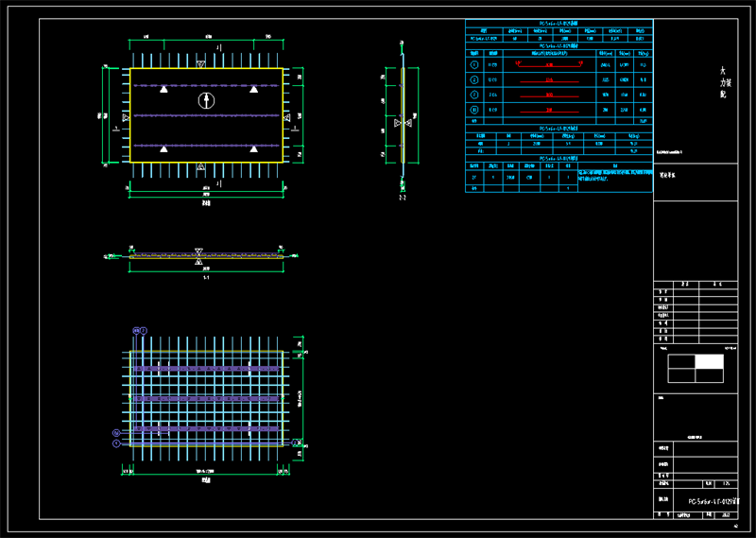Click the circled orientation symbol in the top plan
The width and height of the screenshot is (756, 538).
coord(206,100)
